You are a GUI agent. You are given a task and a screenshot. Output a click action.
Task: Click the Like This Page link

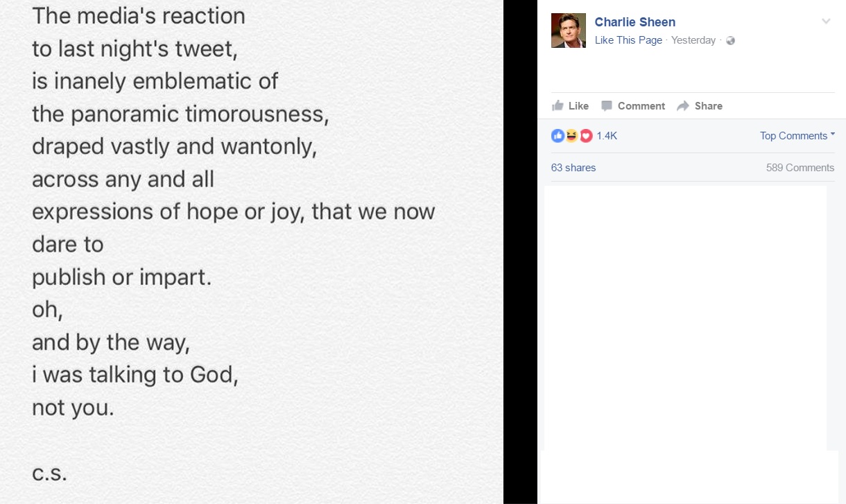pyautogui.click(x=628, y=40)
